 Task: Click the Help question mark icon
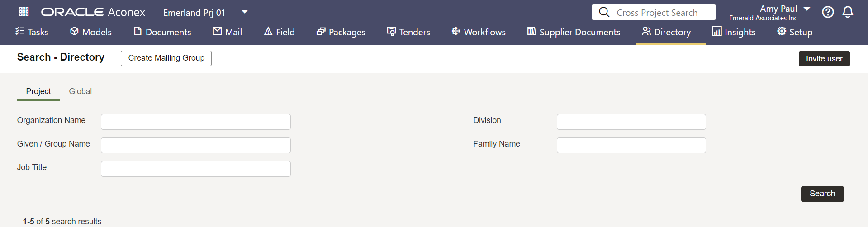click(x=828, y=12)
